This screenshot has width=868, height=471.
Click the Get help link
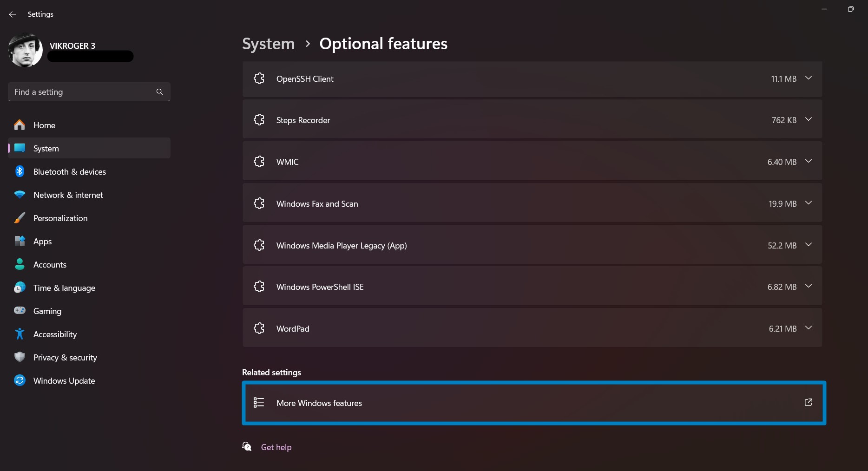coord(276,447)
